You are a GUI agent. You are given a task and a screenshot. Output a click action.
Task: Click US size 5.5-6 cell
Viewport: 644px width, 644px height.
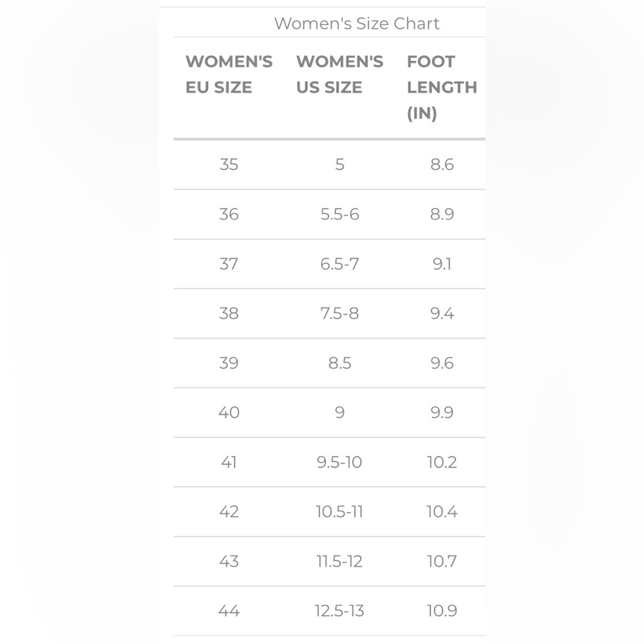339,214
